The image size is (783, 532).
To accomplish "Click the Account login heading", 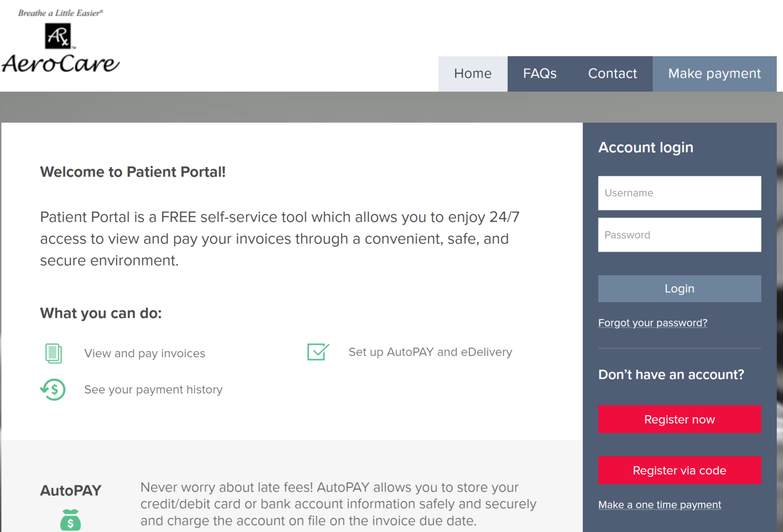I will click(x=646, y=147).
